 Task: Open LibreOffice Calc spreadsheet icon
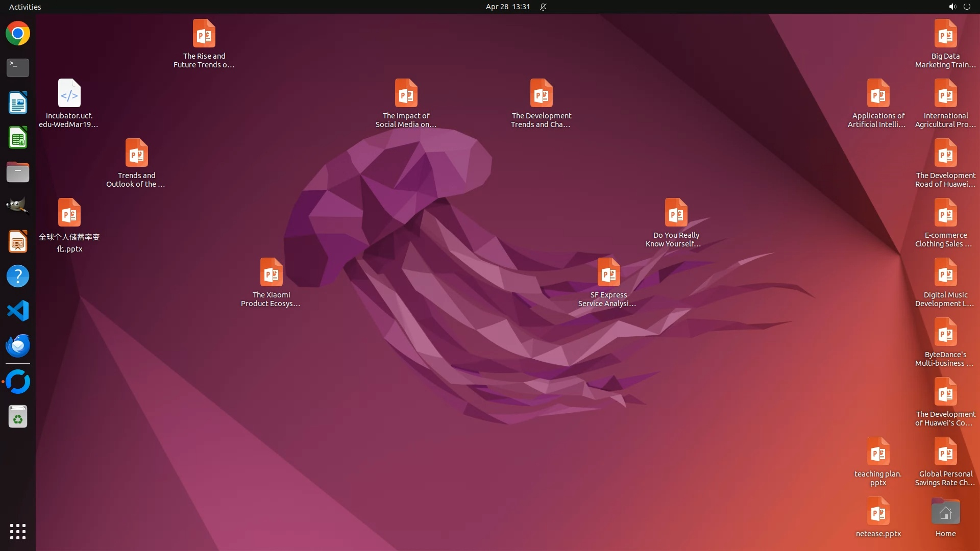(18, 138)
